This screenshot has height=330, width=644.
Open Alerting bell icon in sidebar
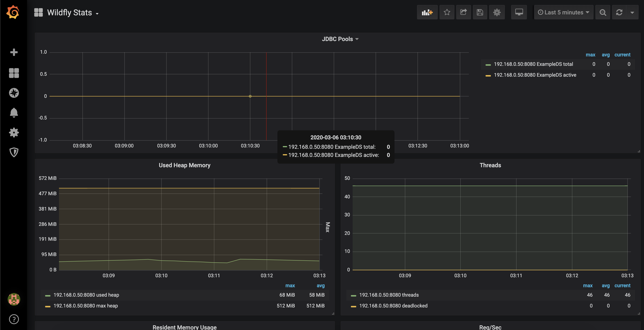14,112
